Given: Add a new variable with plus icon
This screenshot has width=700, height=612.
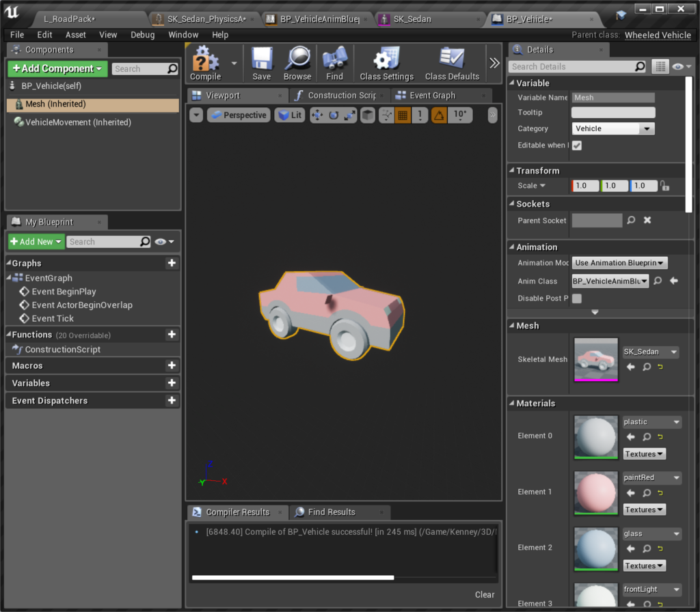Looking at the screenshot, I should point(172,383).
